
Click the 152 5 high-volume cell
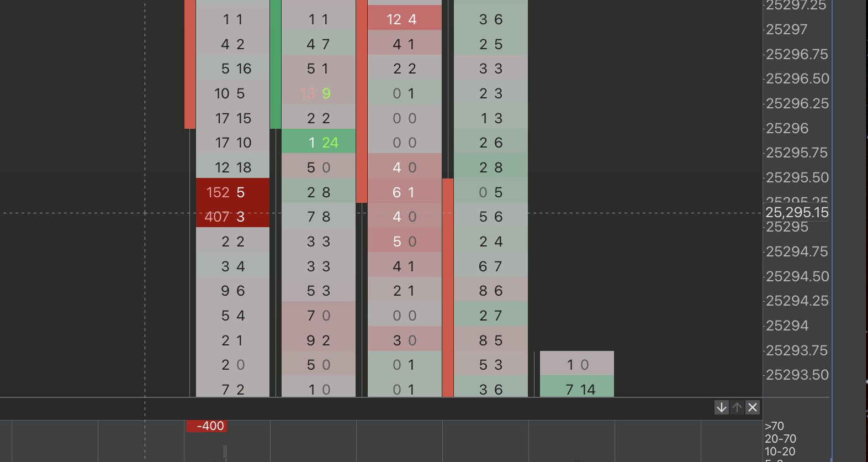tap(232, 192)
